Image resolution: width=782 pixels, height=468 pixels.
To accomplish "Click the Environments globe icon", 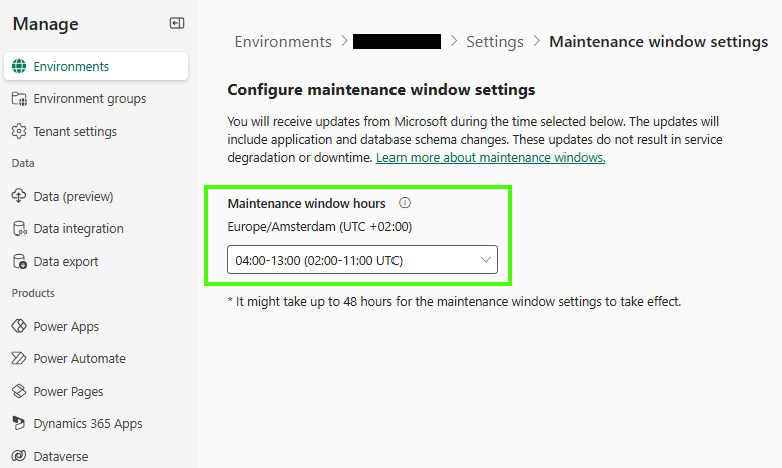I will 18,67.
